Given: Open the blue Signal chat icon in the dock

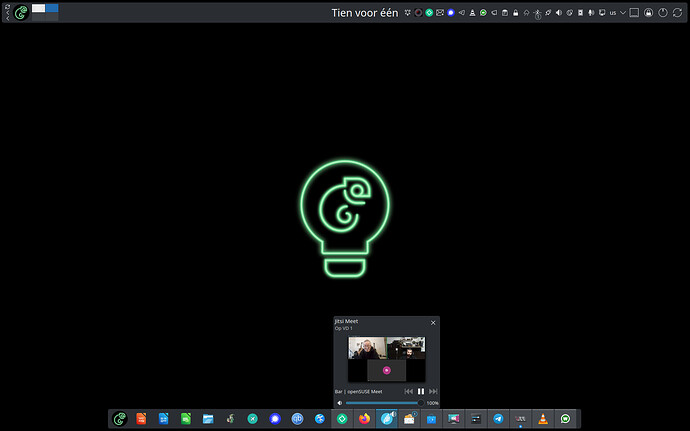Looking at the screenshot, I should [x=275, y=419].
